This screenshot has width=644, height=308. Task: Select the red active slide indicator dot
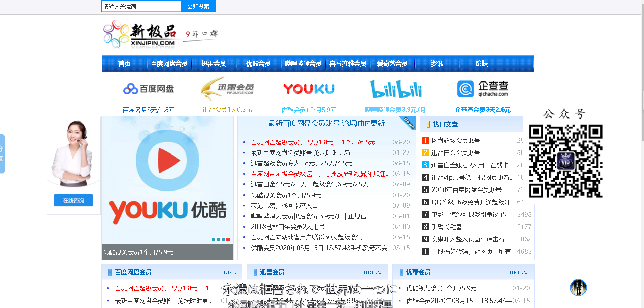[228, 239]
